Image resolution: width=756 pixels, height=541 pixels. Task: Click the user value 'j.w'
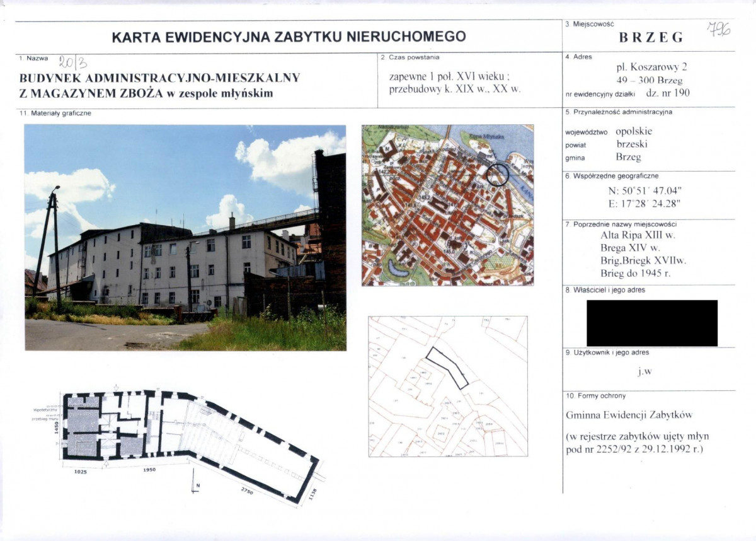[644, 371]
